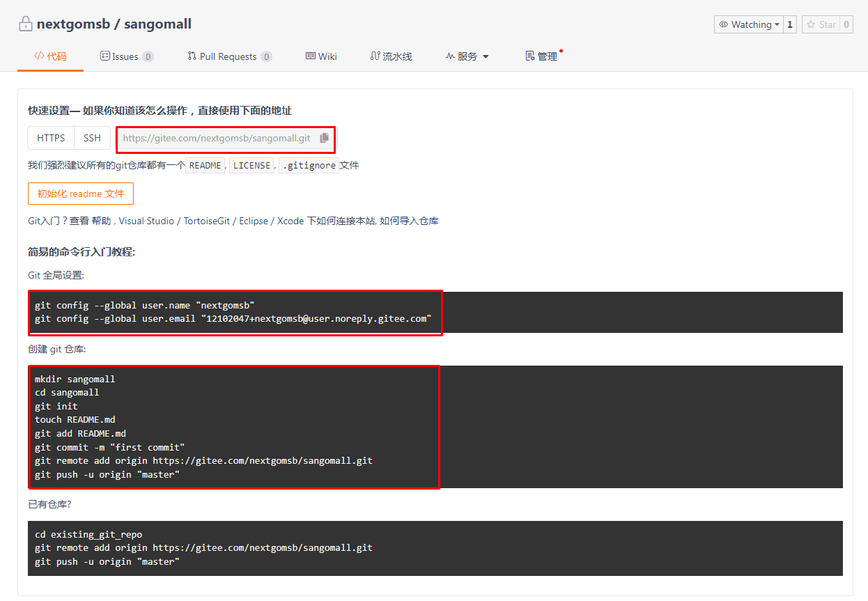Open the Wiki tab
Screen dimensions: 868x601
click(x=321, y=56)
